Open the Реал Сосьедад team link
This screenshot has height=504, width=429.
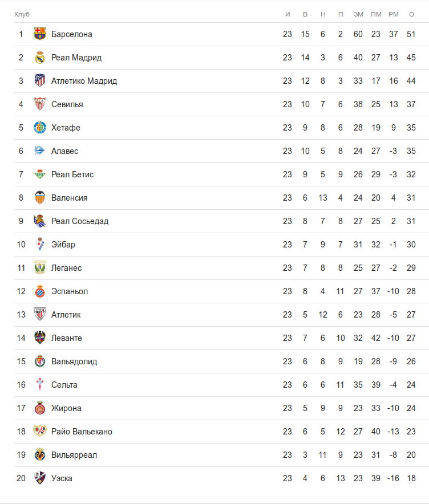[x=80, y=221]
